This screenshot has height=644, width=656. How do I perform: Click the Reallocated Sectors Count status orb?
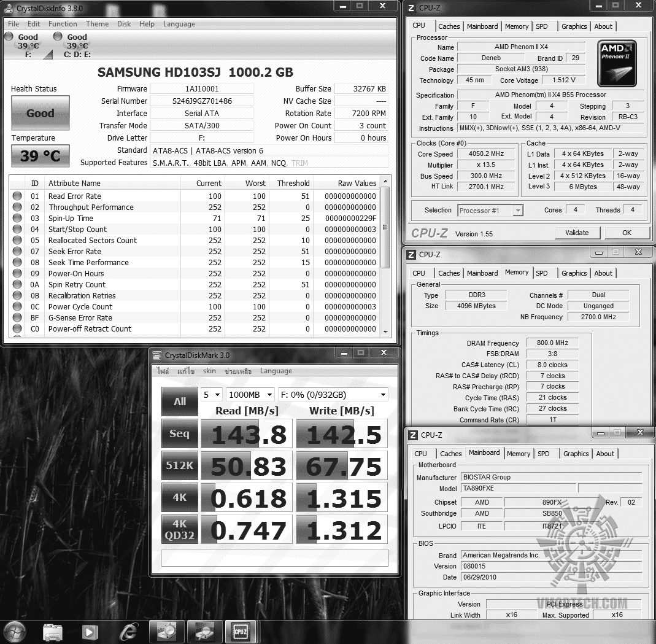(x=17, y=240)
